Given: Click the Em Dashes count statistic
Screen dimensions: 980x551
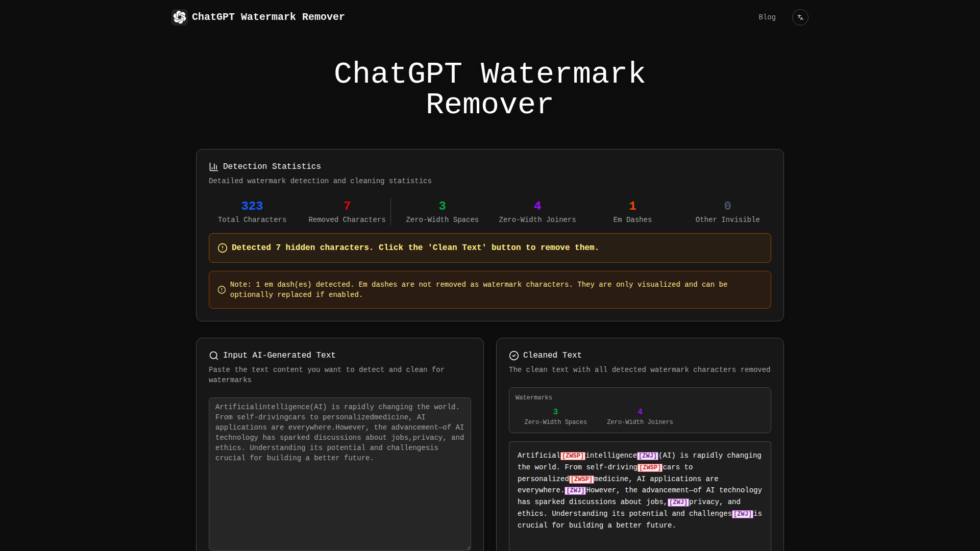Looking at the screenshot, I should point(632,206).
